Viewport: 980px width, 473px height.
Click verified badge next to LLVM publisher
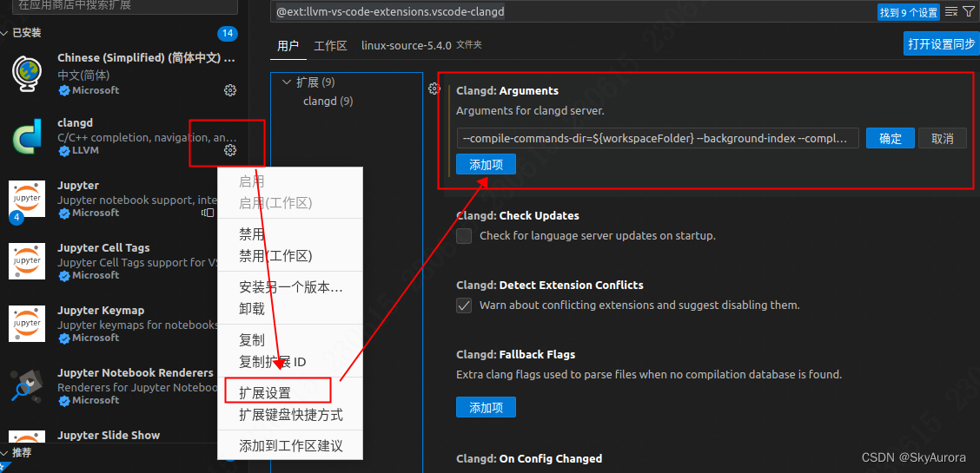point(63,151)
